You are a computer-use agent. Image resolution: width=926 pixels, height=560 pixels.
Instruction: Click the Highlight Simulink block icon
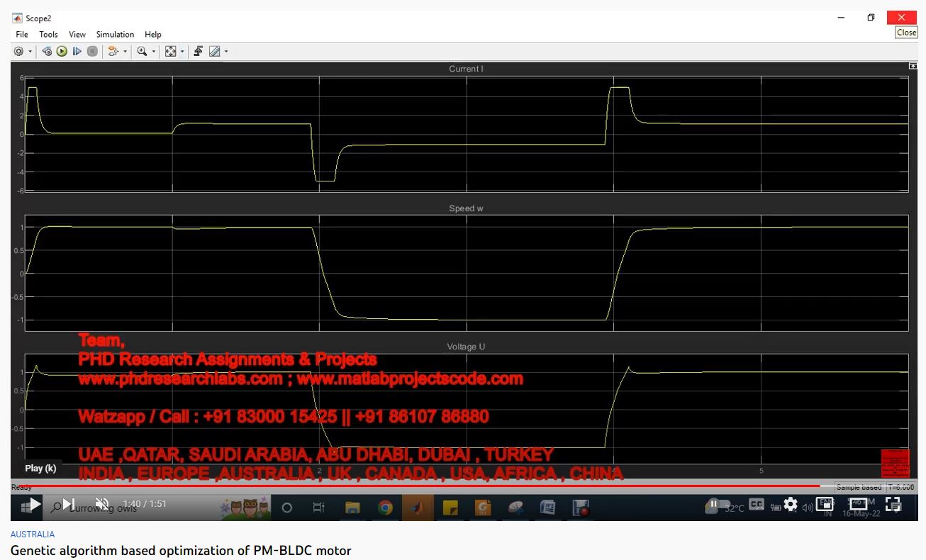click(x=113, y=52)
